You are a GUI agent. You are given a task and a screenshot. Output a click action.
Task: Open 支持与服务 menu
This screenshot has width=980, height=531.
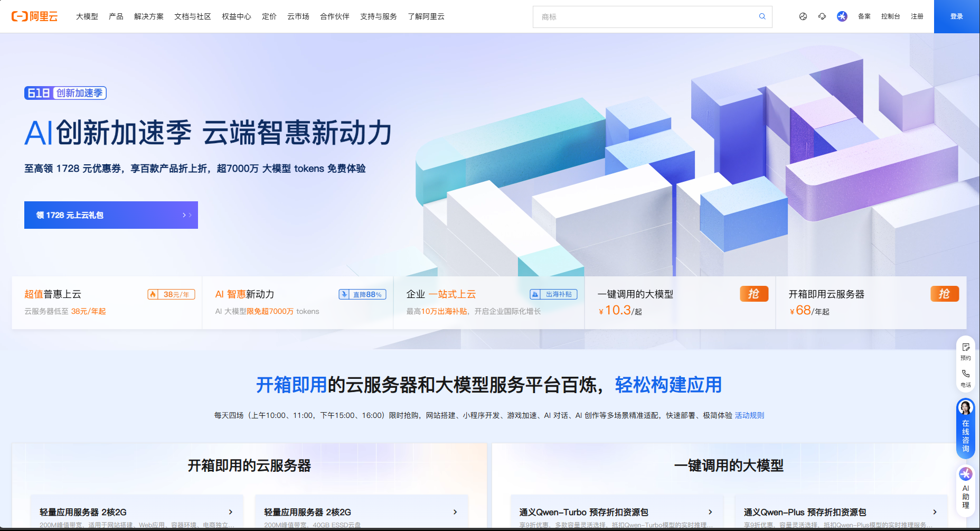[x=379, y=16]
